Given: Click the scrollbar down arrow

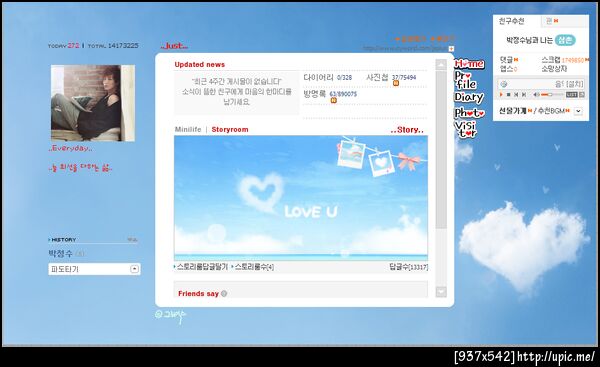Looking at the screenshot, I should pyautogui.click(x=441, y=292).
